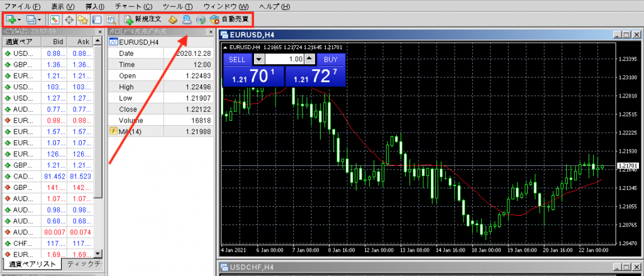Open the Strategy Tester magnifier icon
644x276 pixels.
pos(111,19)
